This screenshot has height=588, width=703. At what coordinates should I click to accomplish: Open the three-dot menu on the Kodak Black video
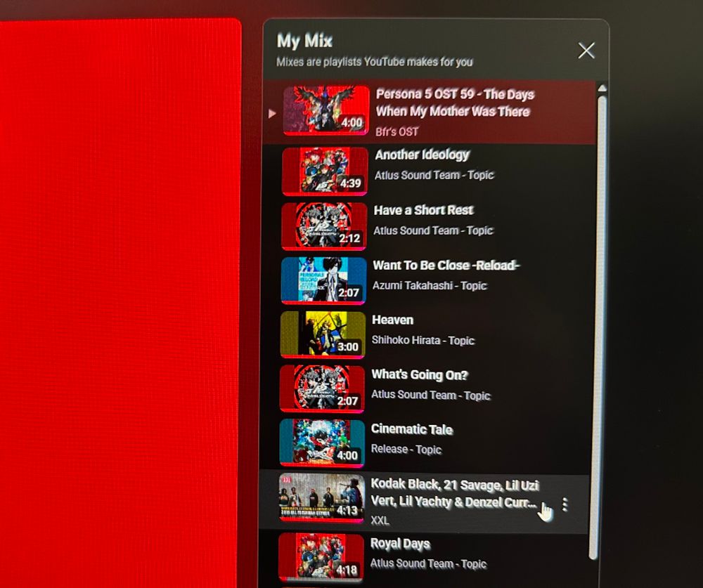tap(565, 504)
